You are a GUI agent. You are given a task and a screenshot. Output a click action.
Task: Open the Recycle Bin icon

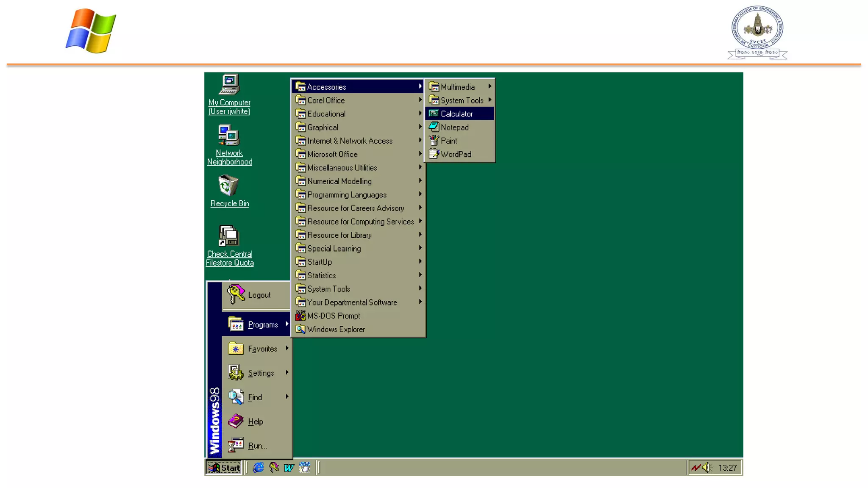[x=228, y=186]
